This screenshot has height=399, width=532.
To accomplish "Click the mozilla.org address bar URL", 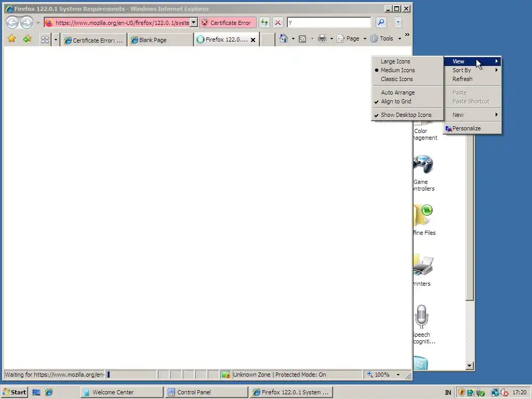I will [122, 23].
